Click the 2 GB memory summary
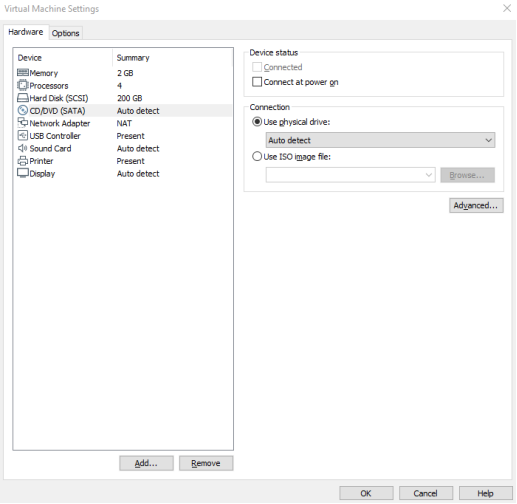The width and height of the screenshot is (517, 504). point(125,73)
